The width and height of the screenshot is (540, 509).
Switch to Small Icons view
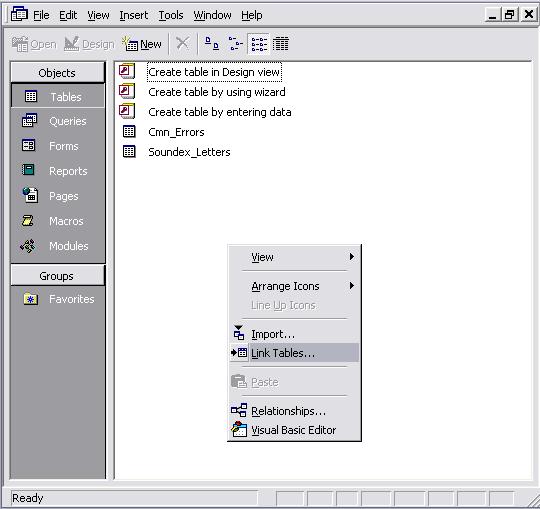click(x=236, y=44)
